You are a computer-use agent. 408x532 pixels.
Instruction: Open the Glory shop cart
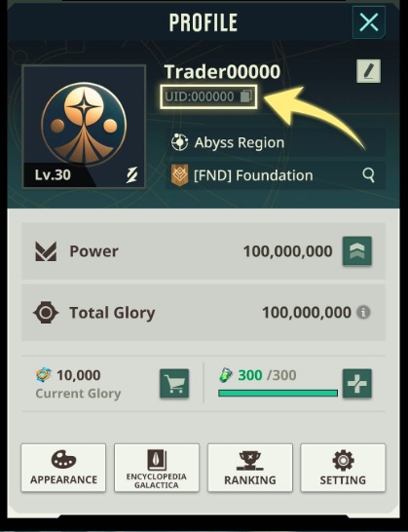click(174, 383)
